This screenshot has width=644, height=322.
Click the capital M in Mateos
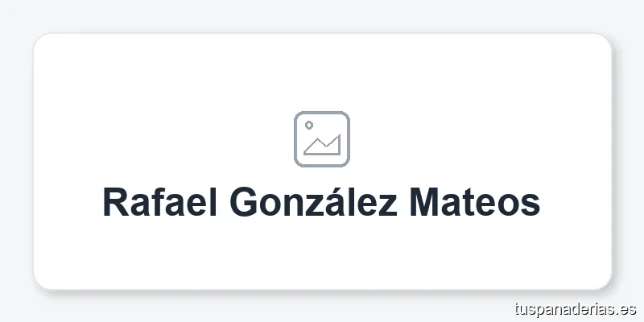point(426,203)
